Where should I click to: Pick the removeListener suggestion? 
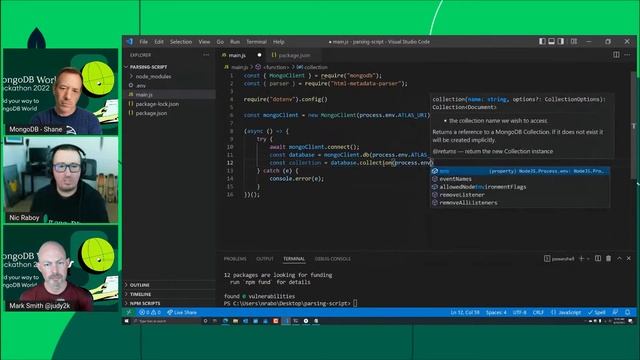[520, 195]
